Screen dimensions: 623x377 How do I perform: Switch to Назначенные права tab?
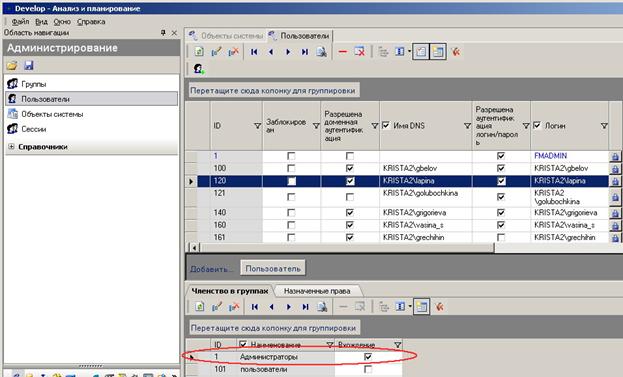click(317, 291)
